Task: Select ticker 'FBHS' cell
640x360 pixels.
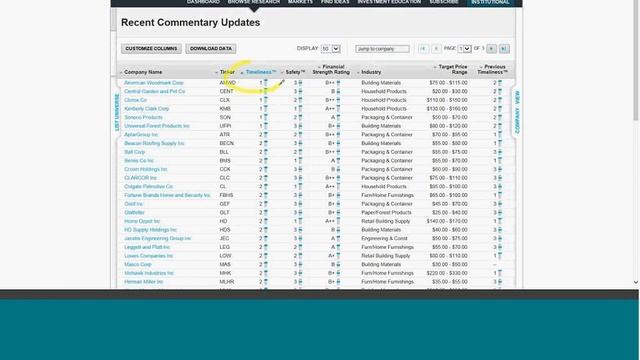Action: tap(227, 195)
